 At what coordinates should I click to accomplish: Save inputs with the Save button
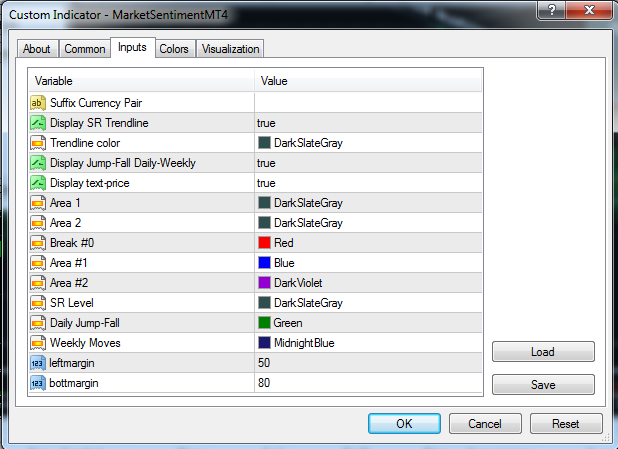click(543, 385)
